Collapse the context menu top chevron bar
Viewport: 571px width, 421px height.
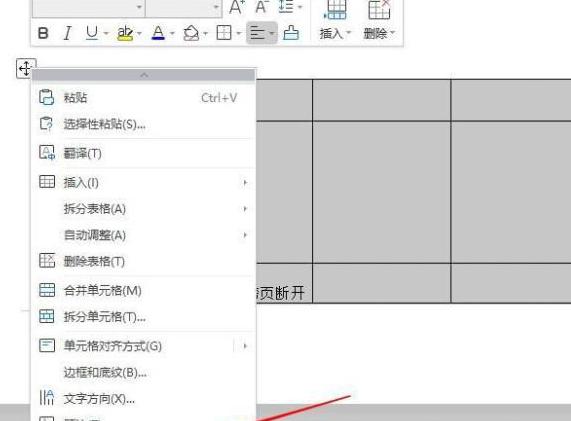point(144,75)
